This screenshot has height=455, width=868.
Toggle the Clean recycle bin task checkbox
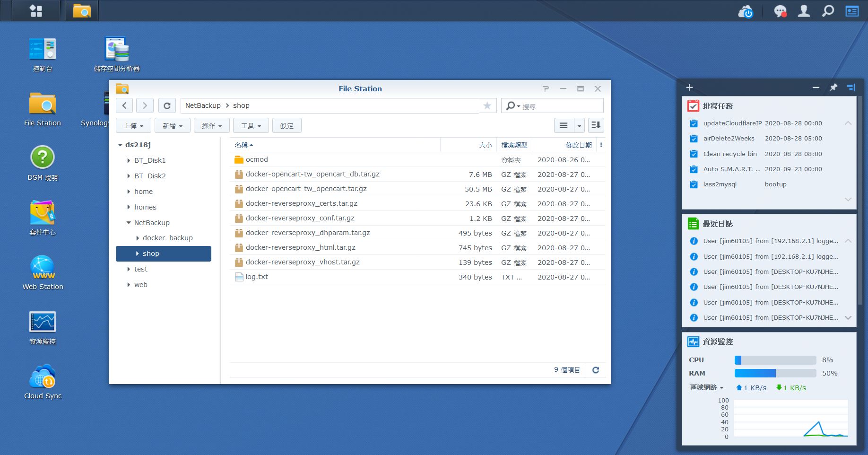tap(694, 154)
